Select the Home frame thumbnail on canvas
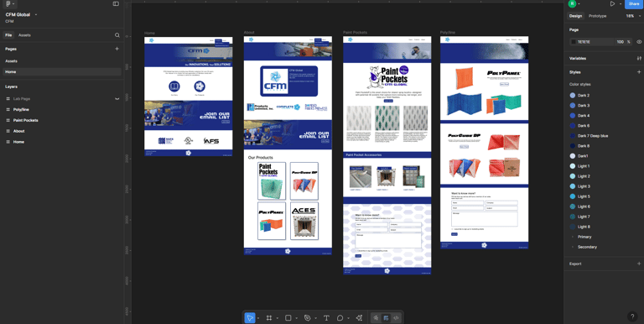 pyautogui.click(x=188, y=97)
